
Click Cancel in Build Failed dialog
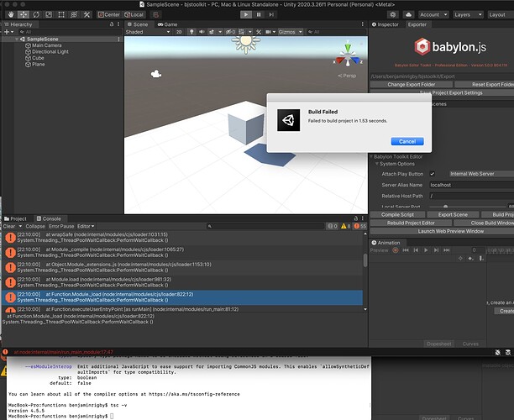click(x=407, y=141)
